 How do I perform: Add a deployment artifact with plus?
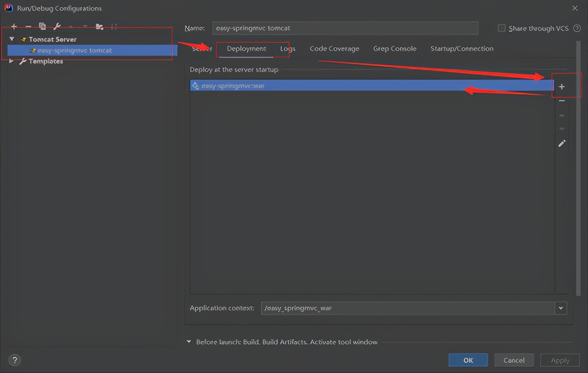pos(562,87)
